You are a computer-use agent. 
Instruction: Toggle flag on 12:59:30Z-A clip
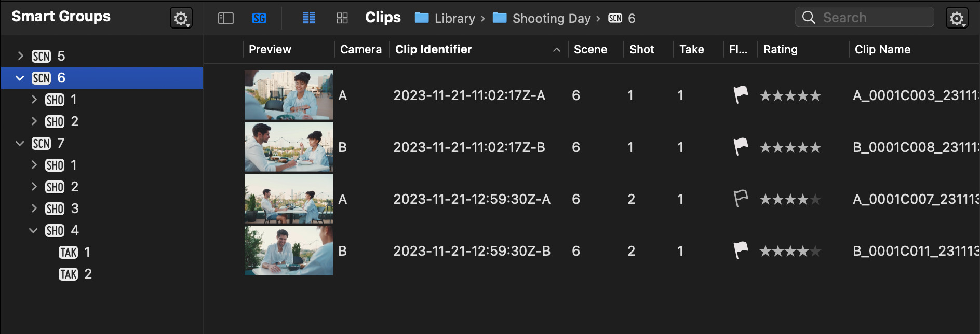click(741, 199)
